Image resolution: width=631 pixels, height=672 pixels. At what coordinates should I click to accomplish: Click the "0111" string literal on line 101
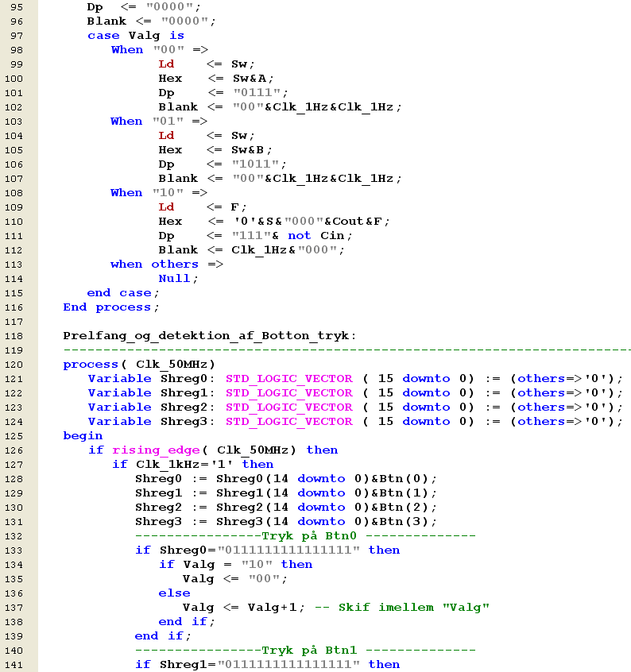coord(257,93)
